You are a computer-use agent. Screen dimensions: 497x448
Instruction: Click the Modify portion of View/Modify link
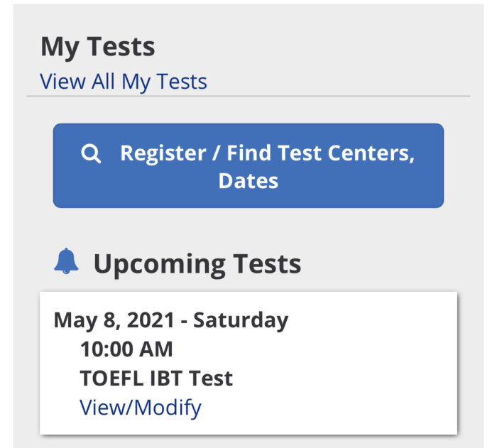point(168,408)
